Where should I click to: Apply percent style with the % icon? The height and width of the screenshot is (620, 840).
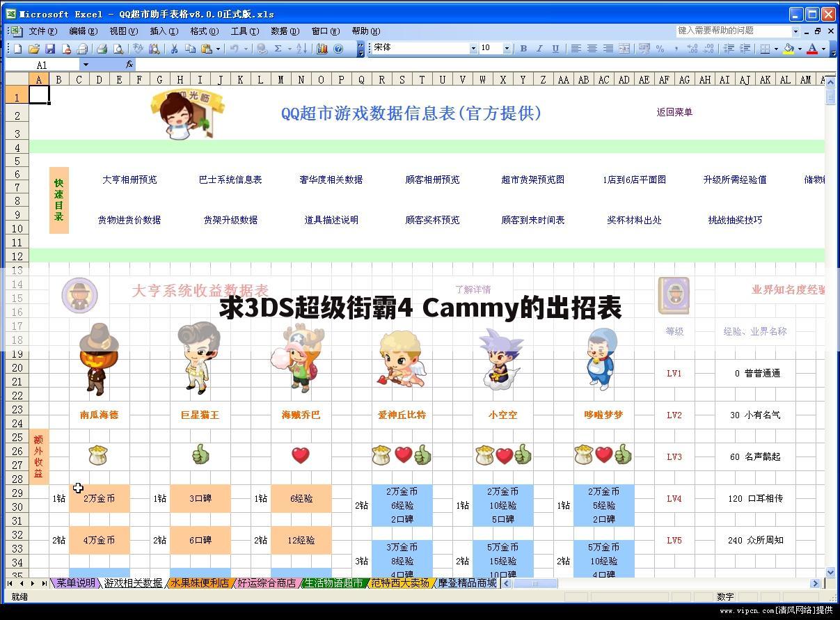(660, 49)
